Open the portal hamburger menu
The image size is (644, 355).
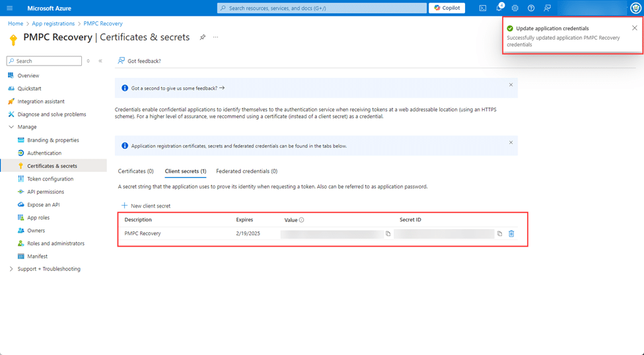(9, 8)
